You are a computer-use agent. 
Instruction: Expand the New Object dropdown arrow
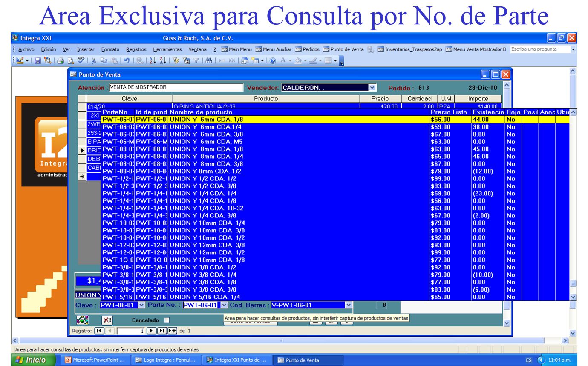pos(262,61)
